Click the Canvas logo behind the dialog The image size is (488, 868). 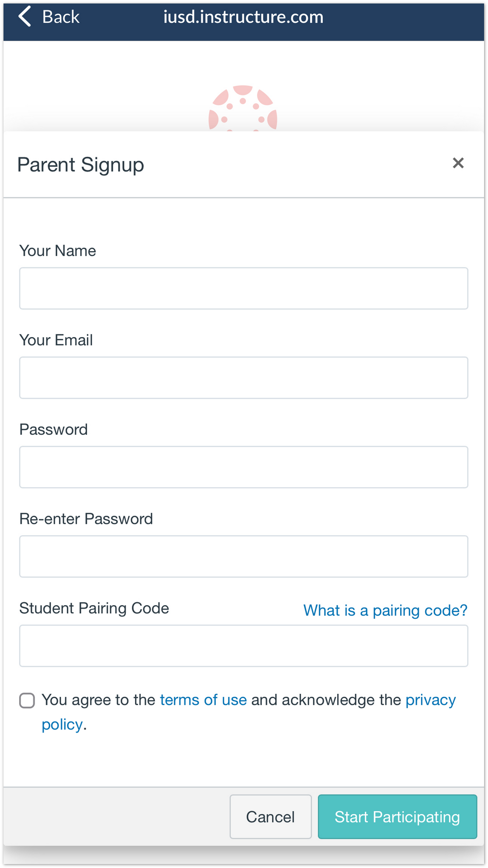pos(243,108)
